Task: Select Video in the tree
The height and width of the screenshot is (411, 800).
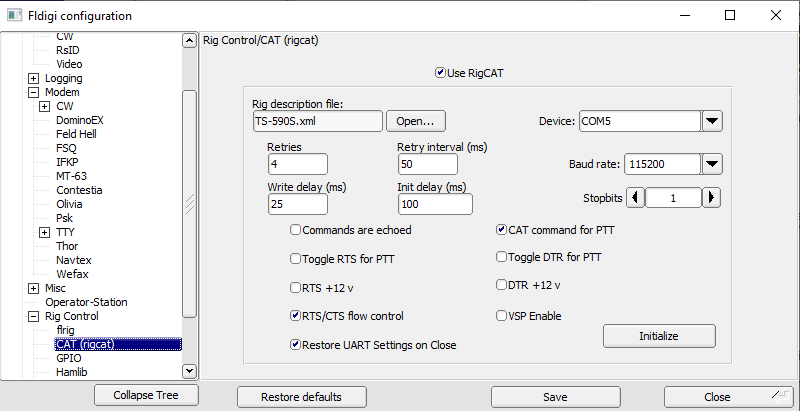Action: (69, 64)
